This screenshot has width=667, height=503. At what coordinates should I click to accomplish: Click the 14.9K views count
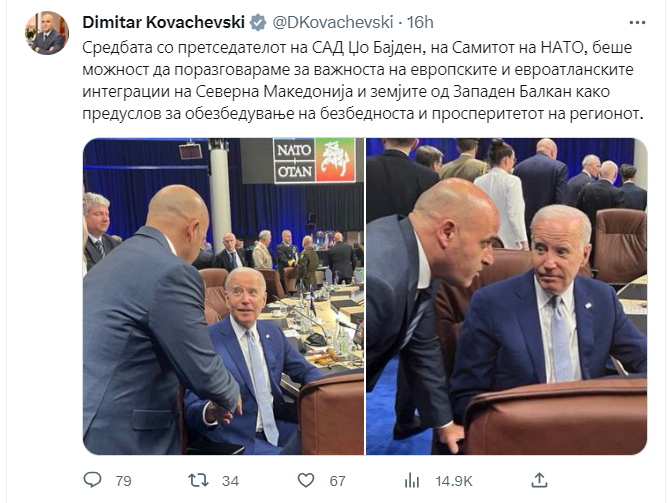(x=454, y=481)
